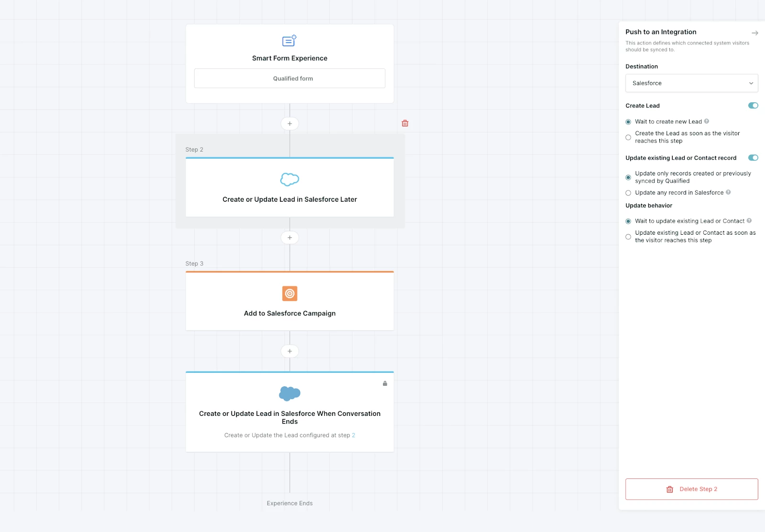The image size is (765, 532).
Task: Click help icon beside Wait to update existing Lead
Action: [x=749, y=221]
